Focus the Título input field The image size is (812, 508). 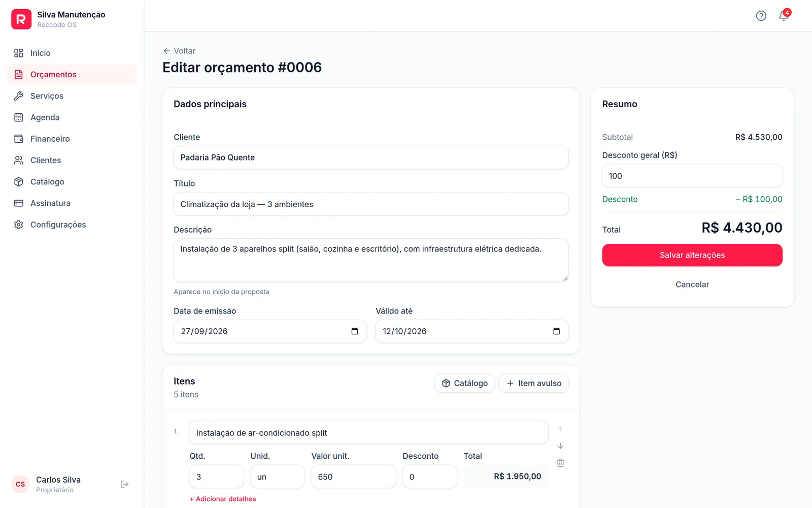pyautogui.click(x=371, y=204)
